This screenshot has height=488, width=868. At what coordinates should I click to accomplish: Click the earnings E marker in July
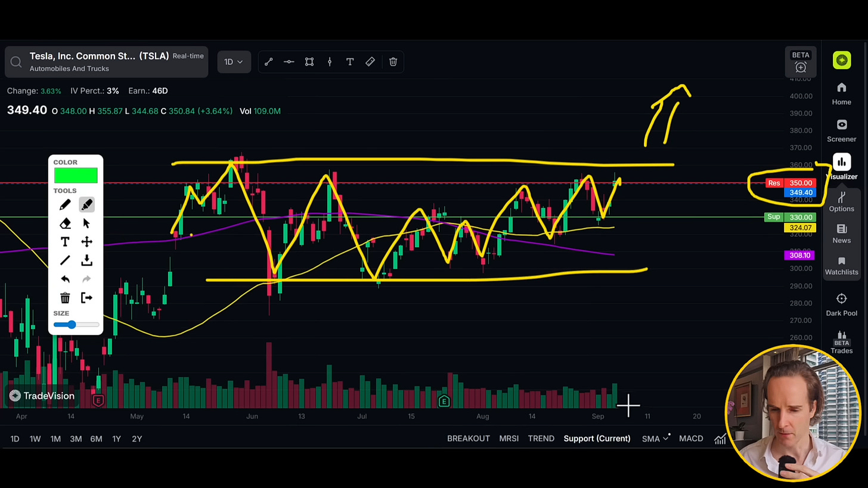click(444, 402)
